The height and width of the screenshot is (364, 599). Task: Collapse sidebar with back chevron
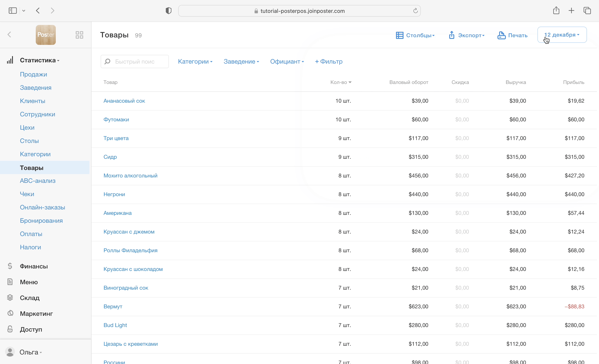pos(10,35)
